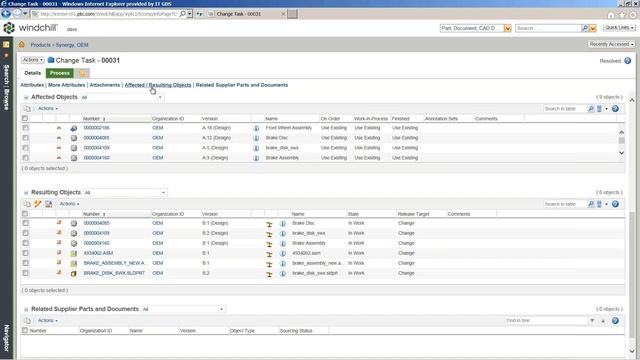
Task: Open help for Resulting Objects table
Action: tap(615, 204)
